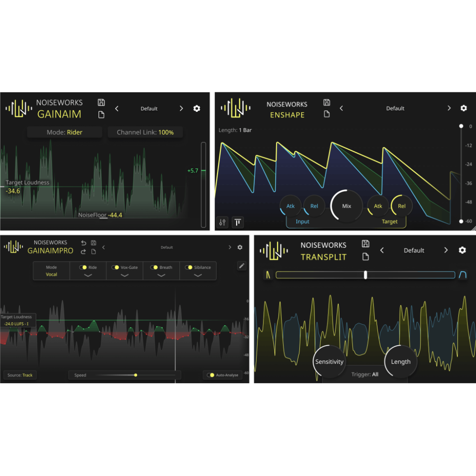Click the envelope trigger icon in Enshape
This screenshot has height=476, width=476.
(x=238, y=222)
